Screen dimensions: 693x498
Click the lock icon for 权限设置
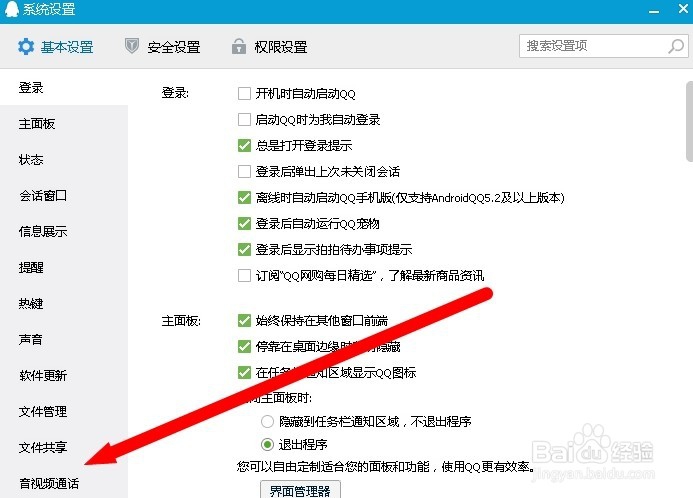point(239,46)
